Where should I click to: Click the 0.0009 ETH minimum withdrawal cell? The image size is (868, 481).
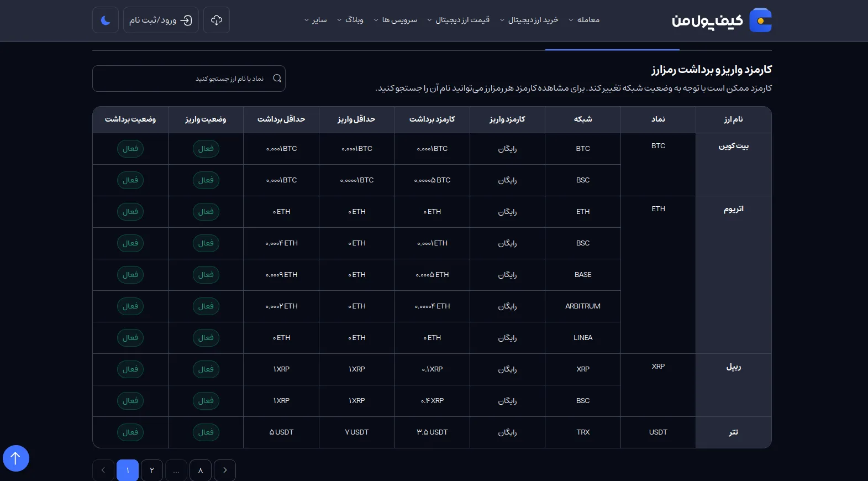281,275
